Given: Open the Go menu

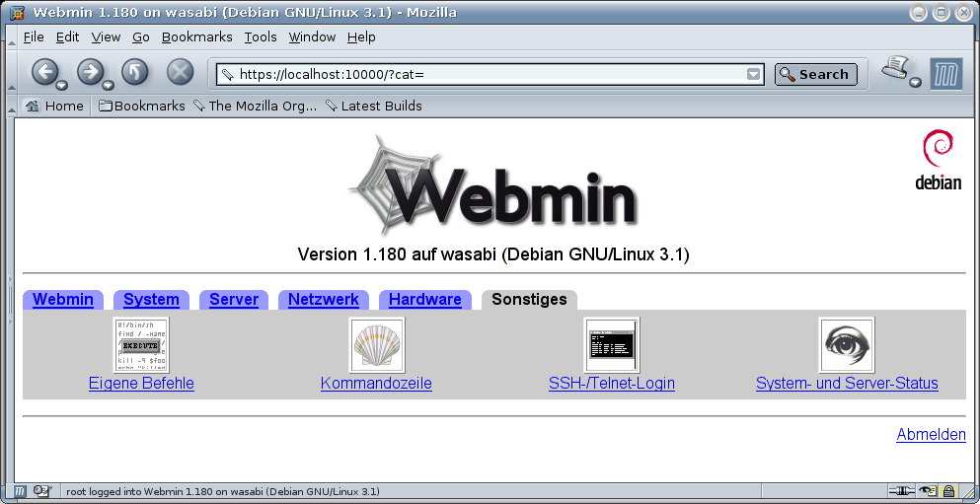Looking at the screenshot, I should (x=140, y=36).
